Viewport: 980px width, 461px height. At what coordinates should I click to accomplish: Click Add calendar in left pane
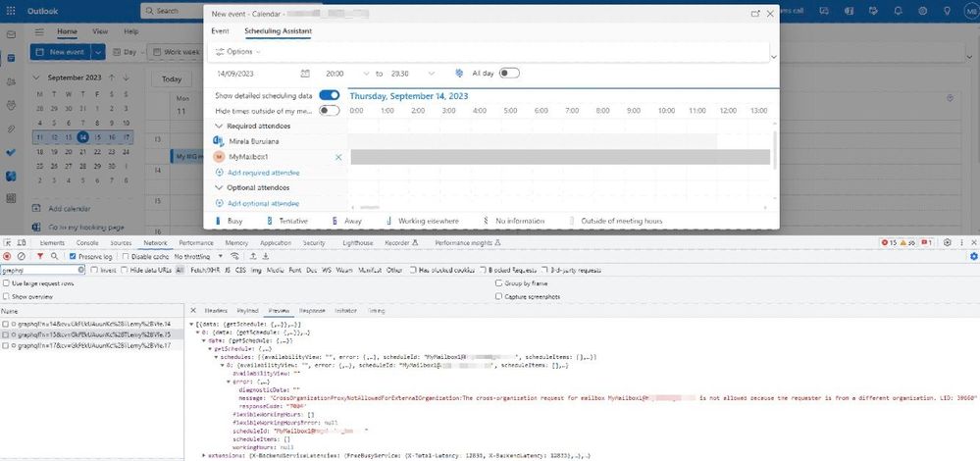(x=61, y=209)
